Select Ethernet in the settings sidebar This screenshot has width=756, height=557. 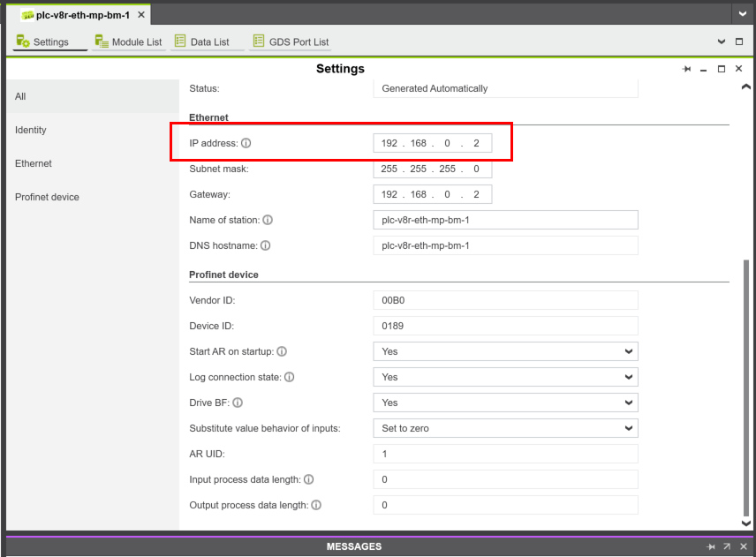click(34, 163)
